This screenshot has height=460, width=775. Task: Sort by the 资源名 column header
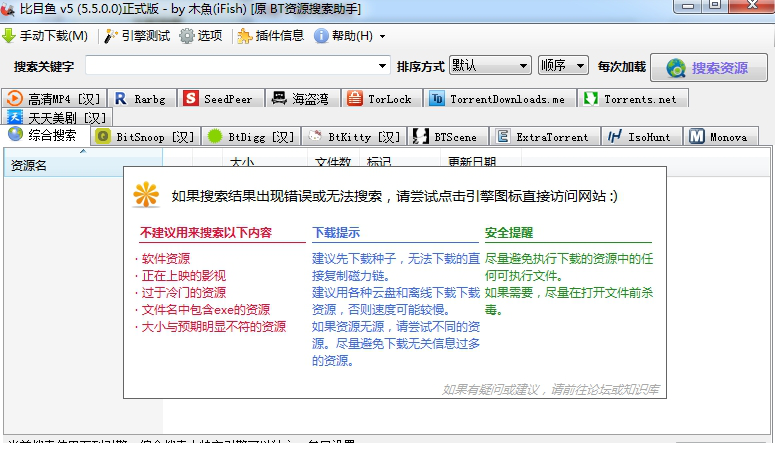(x=83, y=163)
